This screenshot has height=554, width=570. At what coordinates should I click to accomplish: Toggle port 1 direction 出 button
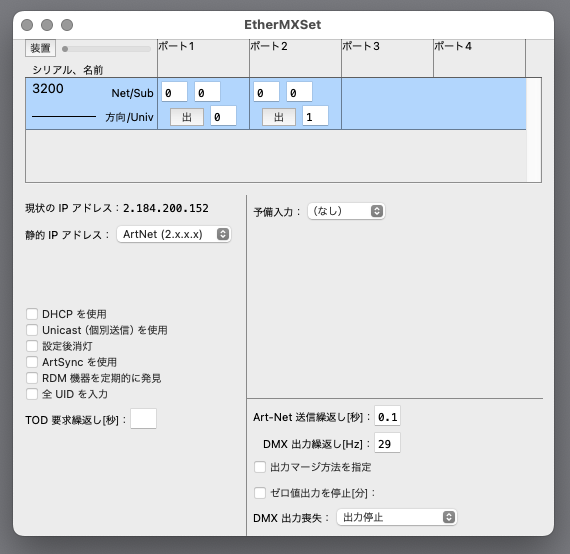pos(187,117)
